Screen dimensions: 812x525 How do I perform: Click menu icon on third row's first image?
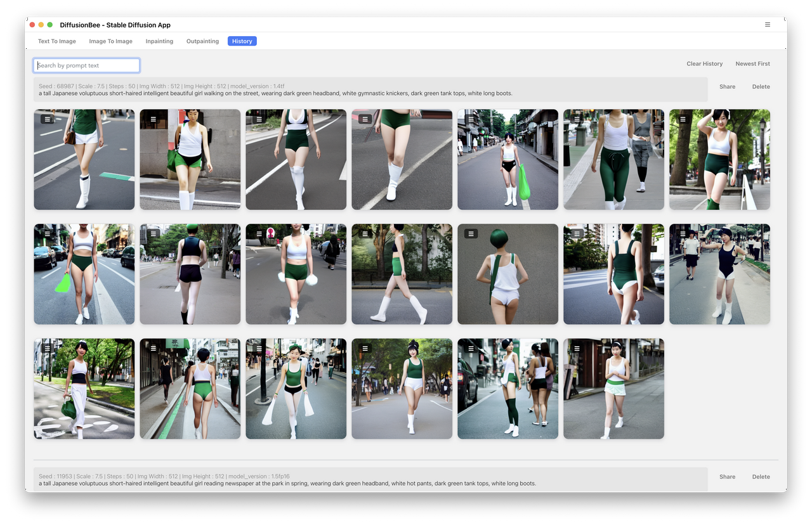pyautogui.click(x=48, y=348)
